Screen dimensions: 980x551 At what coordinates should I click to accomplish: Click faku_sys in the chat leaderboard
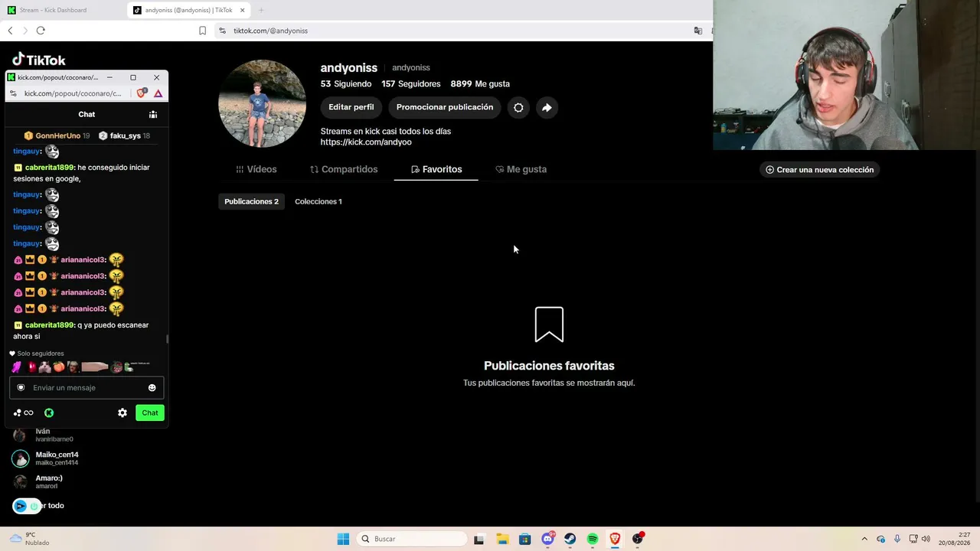(125, 136)
